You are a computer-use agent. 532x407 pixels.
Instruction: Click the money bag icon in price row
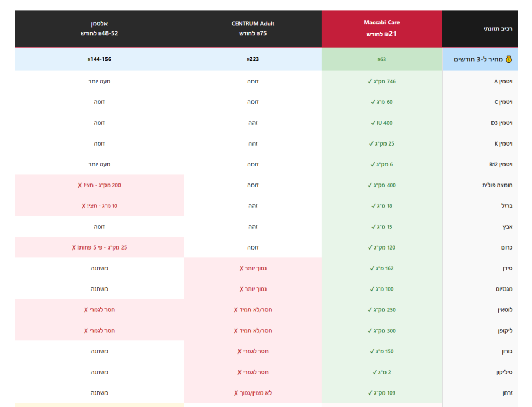coord(508,59)
